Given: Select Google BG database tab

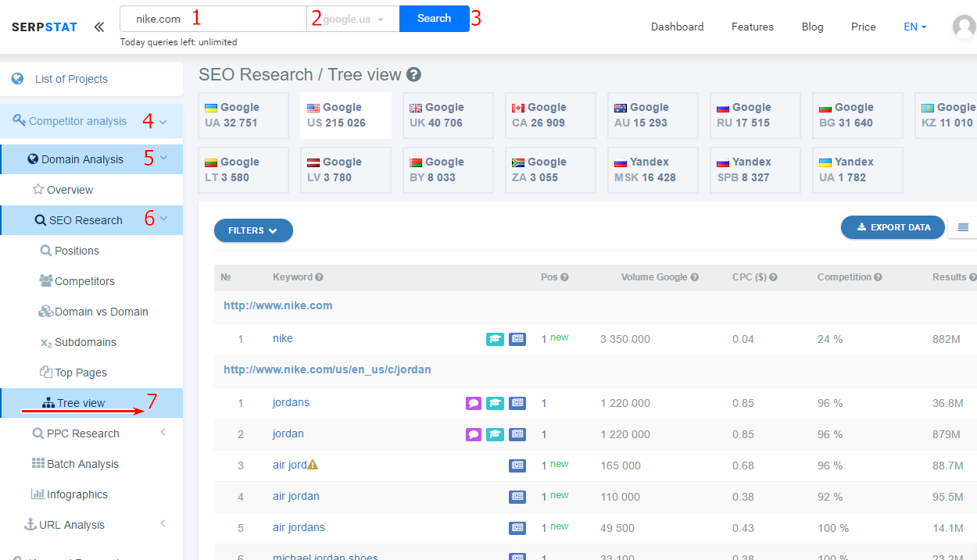Looking at the screenshot, I should [857, 116].
